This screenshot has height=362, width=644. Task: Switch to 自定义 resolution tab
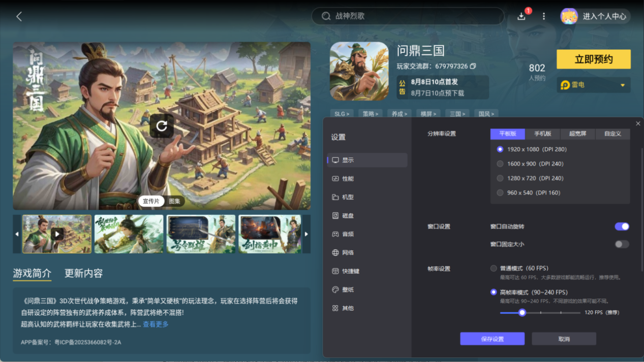612,134
